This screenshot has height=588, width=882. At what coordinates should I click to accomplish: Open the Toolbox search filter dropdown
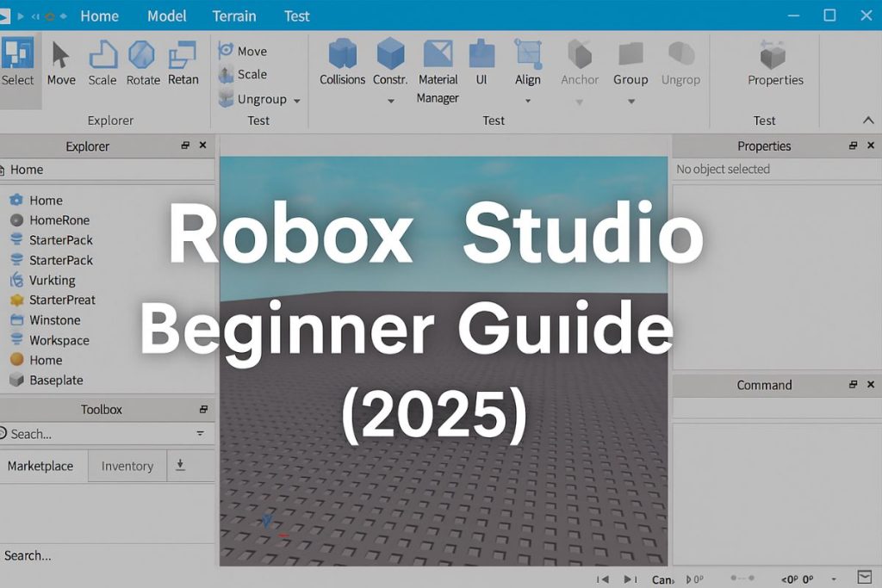pos(201,434)
